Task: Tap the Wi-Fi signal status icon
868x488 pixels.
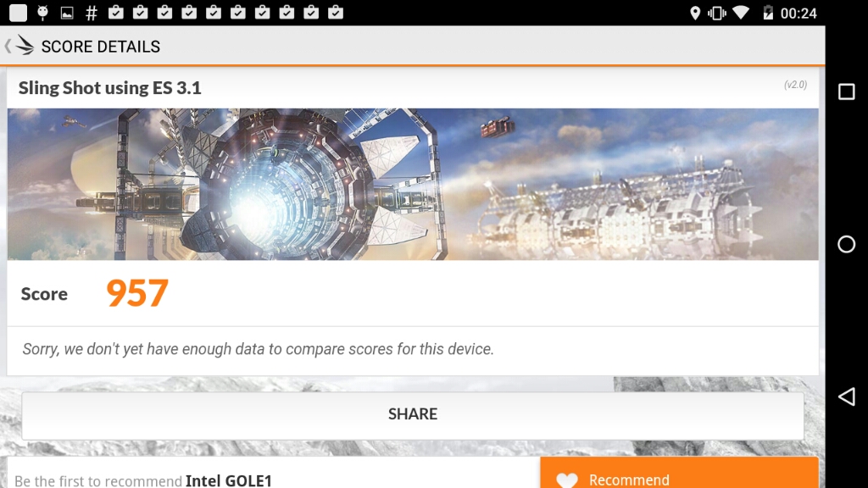Action: tap(741, 13)
